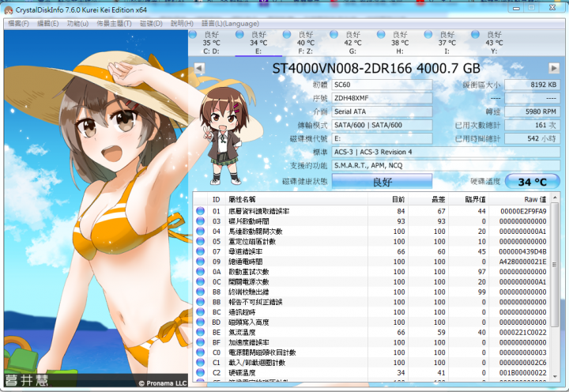Click status orb for attribute 04
This screenshot has width=569, height=392.
200,232
